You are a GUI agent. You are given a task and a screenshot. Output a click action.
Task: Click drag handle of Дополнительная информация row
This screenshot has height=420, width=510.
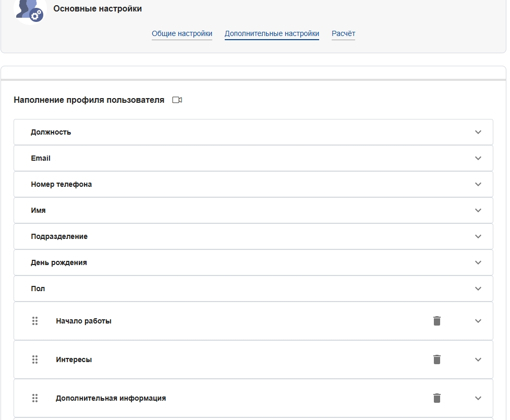click(35, 398)
